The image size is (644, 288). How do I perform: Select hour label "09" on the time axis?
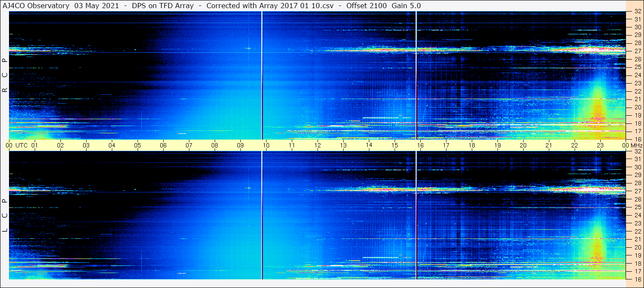click(240, 145)
